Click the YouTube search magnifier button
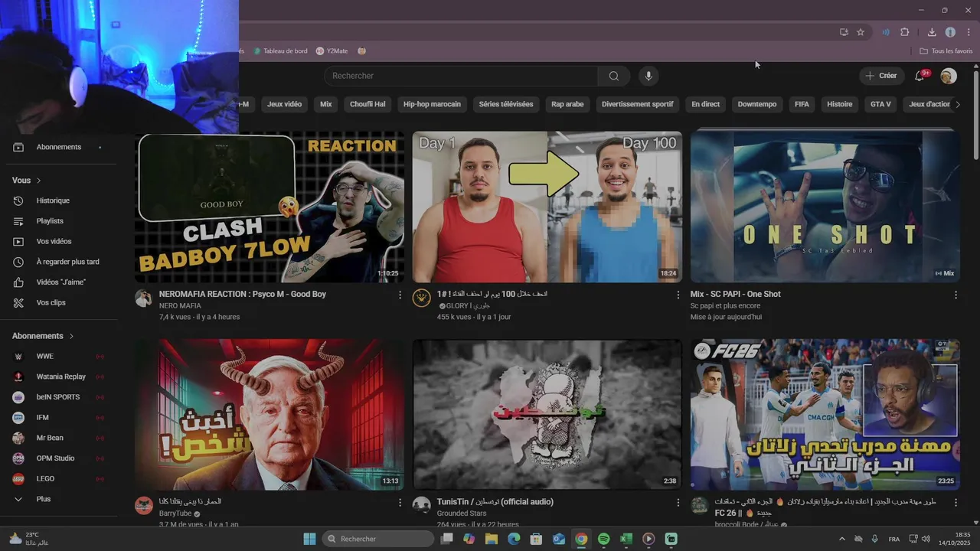 coord(614,76)
